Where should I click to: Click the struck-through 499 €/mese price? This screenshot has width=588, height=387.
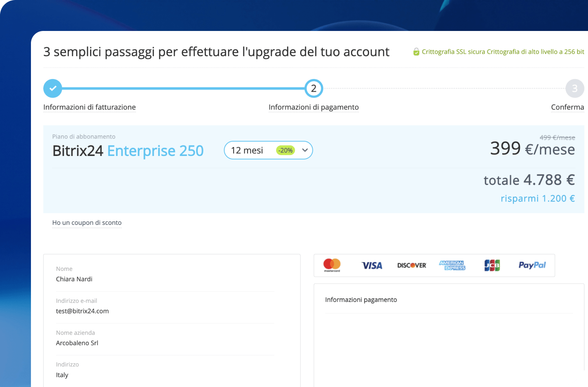[x=557, y=137]
